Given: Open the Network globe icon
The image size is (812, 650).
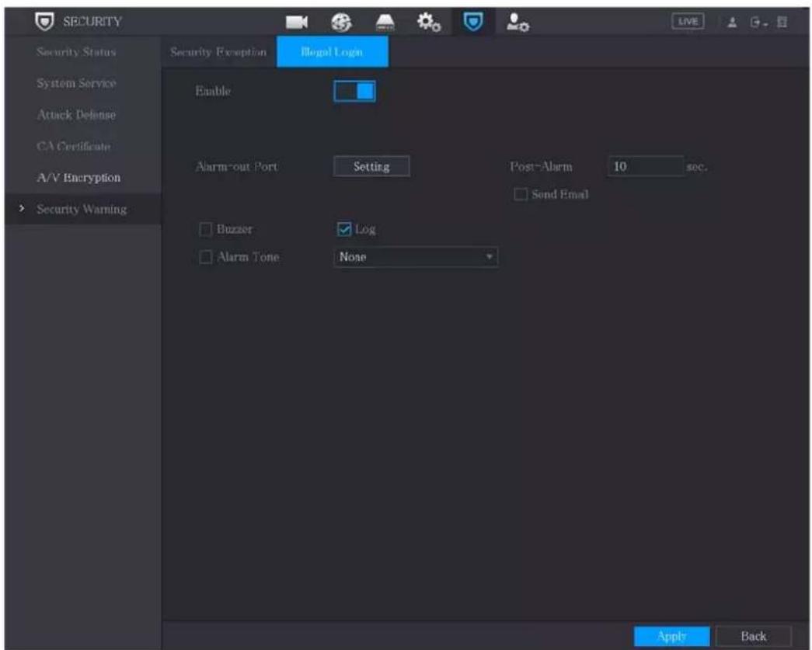Looking at the screenshot, I should coord(341,22).
